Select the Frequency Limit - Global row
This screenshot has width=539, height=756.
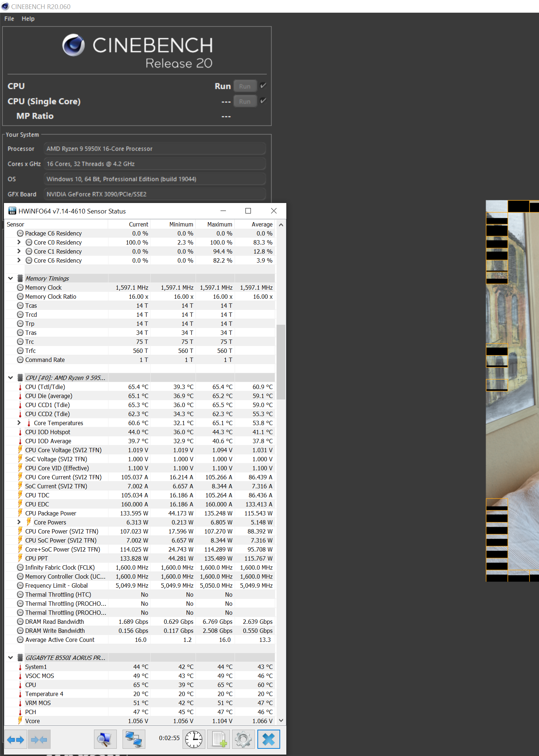click(x=140, y=586)
